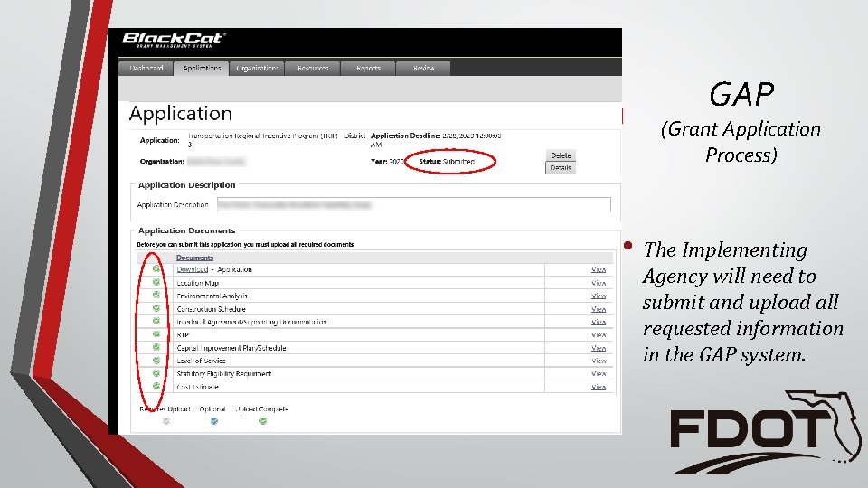Click the check icon for Capital Improvement Plan/Schedule

[156, 347]
